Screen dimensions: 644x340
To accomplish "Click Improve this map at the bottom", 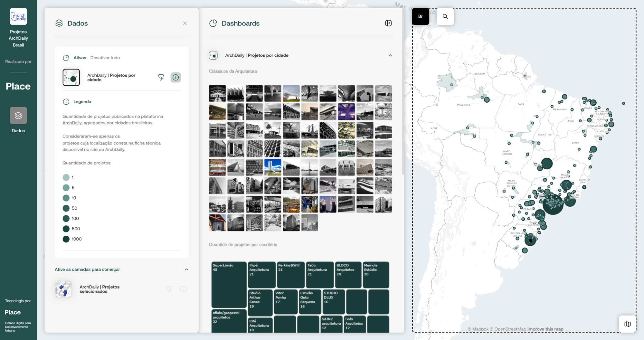I will point(545,329).
